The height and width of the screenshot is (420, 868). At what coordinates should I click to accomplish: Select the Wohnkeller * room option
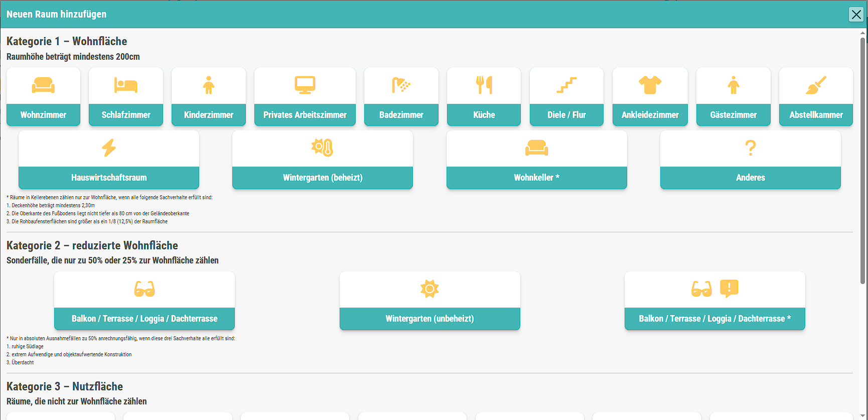536,178
